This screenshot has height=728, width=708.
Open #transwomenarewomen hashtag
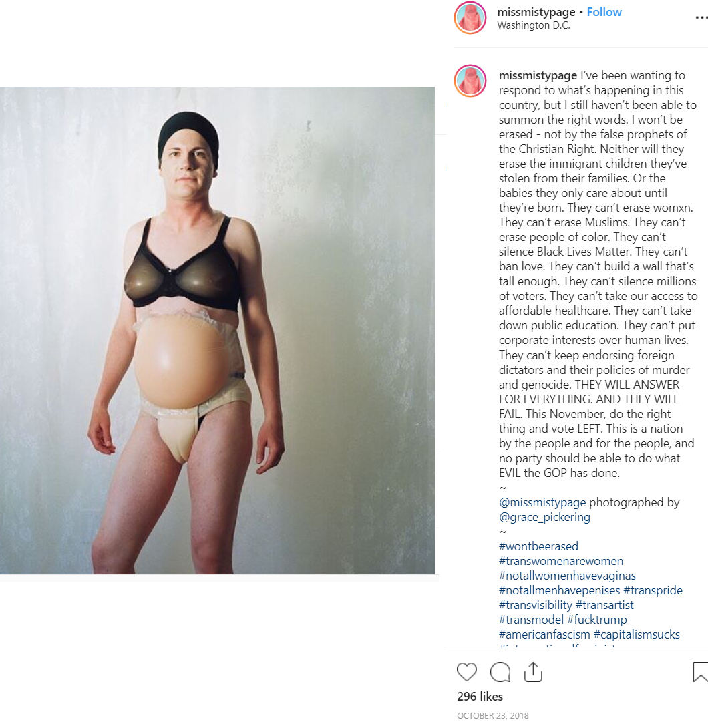click(561, 561)
